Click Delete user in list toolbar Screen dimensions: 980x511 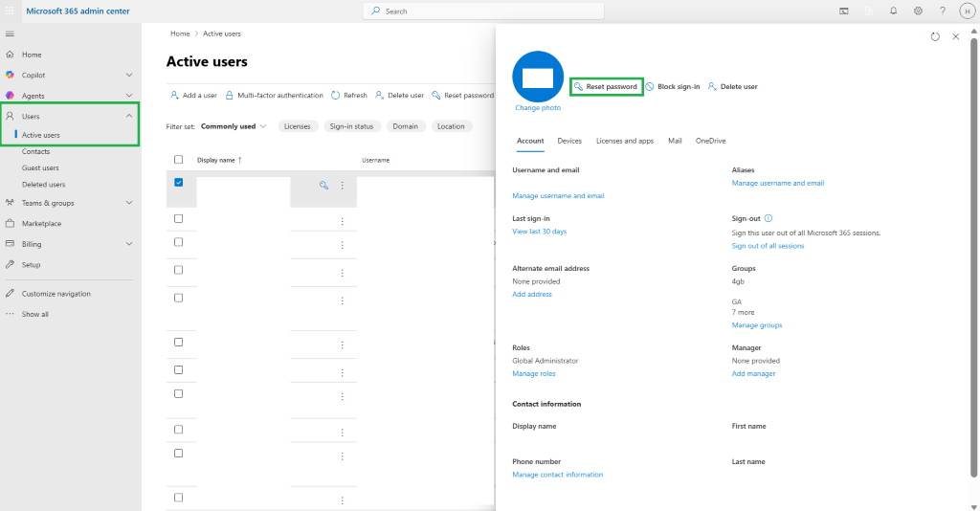coord(399,95)
